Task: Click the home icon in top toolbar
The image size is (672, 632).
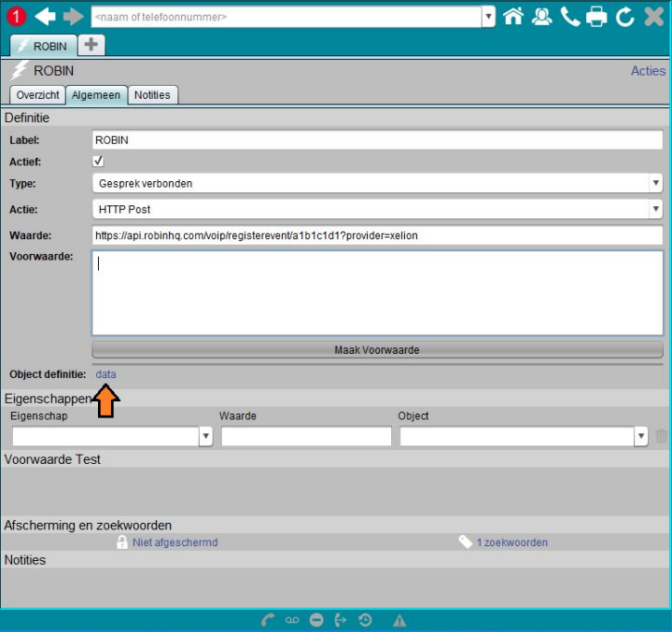Action: click(x=512, y=16)
